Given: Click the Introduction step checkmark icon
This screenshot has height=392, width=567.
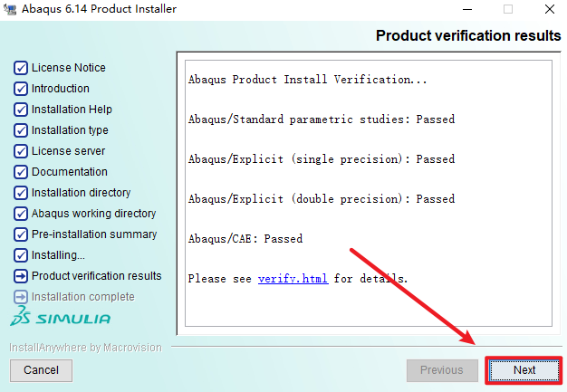Looking at the screenshot, I should coord(21,89).
